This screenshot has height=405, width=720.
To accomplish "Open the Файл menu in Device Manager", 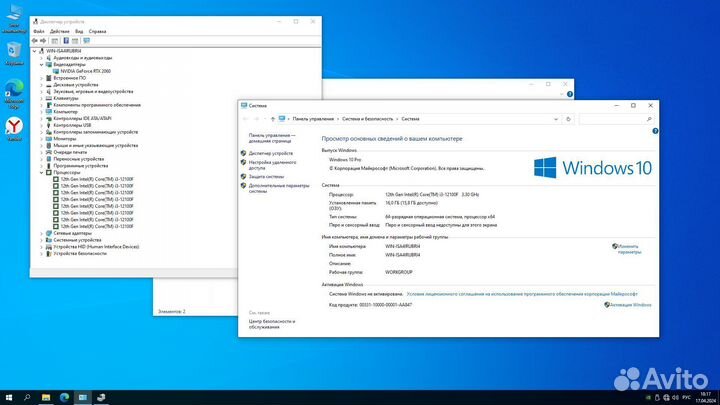I will [x=39, y=31].
